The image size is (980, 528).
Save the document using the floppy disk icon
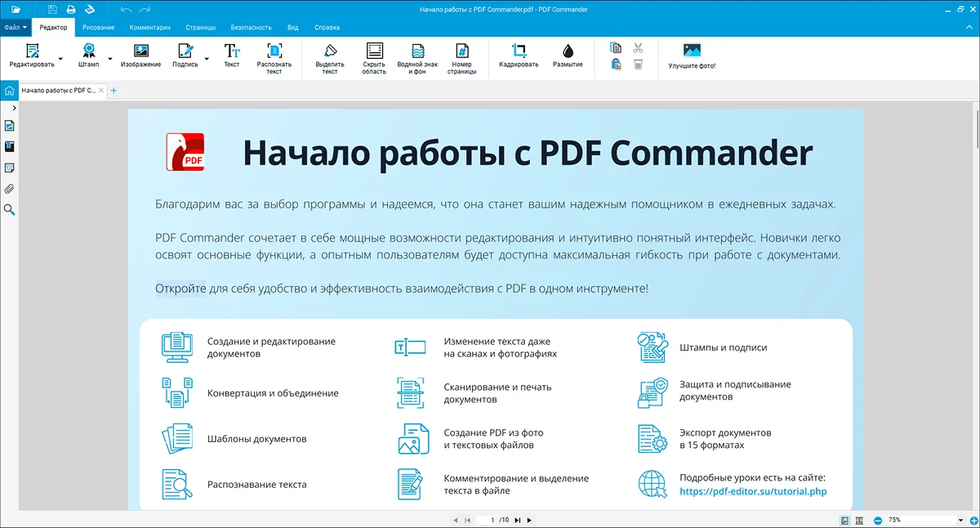click(x=52, y=9)
